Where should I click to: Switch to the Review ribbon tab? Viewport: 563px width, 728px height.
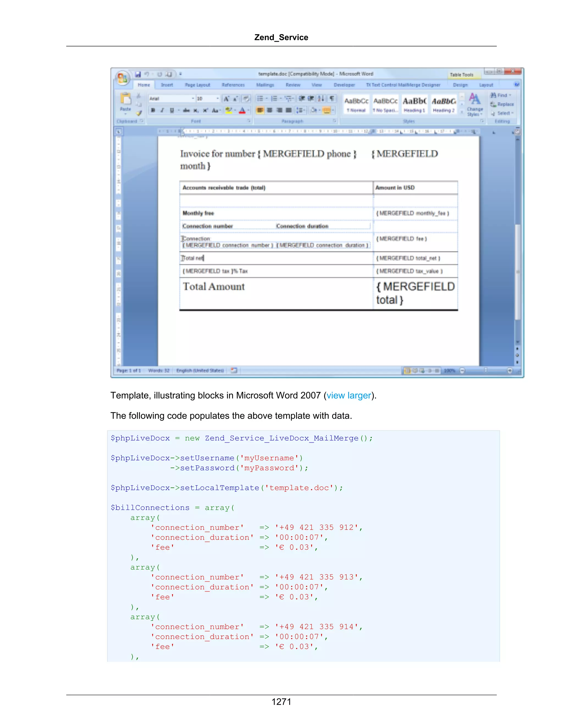[293, 85]
